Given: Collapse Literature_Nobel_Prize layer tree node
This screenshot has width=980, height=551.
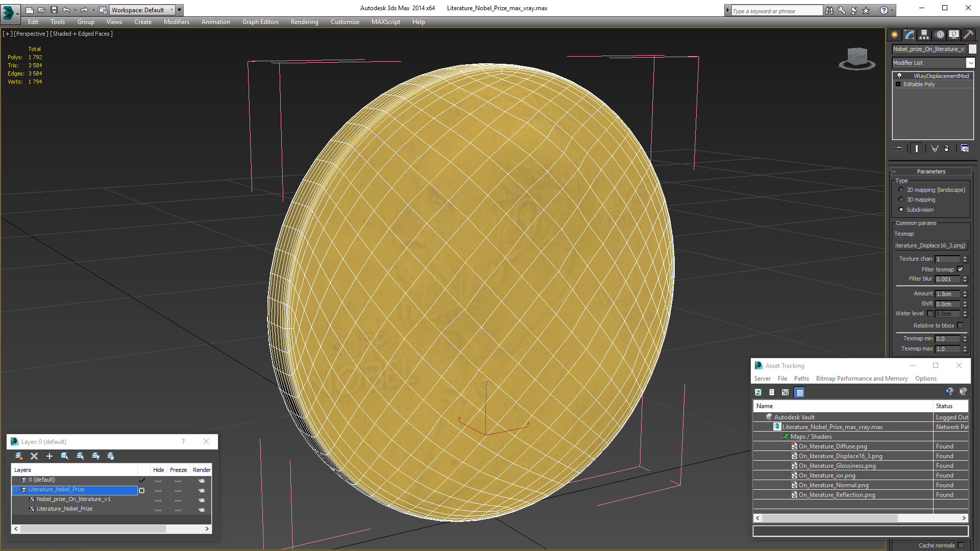Looking at the screenshot, I should [16, 490].
